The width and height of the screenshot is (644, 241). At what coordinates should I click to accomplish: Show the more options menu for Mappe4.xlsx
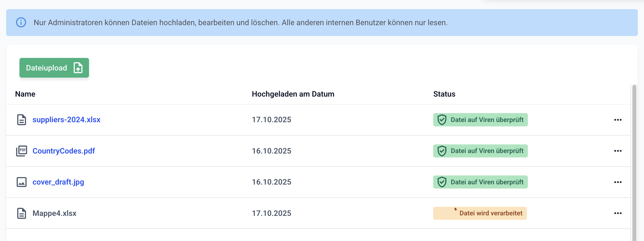(x=618, y=213)
